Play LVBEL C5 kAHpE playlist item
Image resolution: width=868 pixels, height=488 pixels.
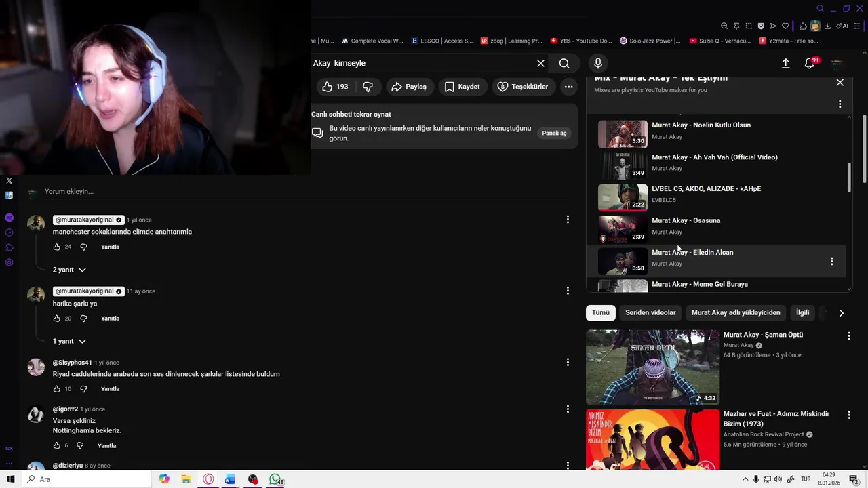(706, 189)
